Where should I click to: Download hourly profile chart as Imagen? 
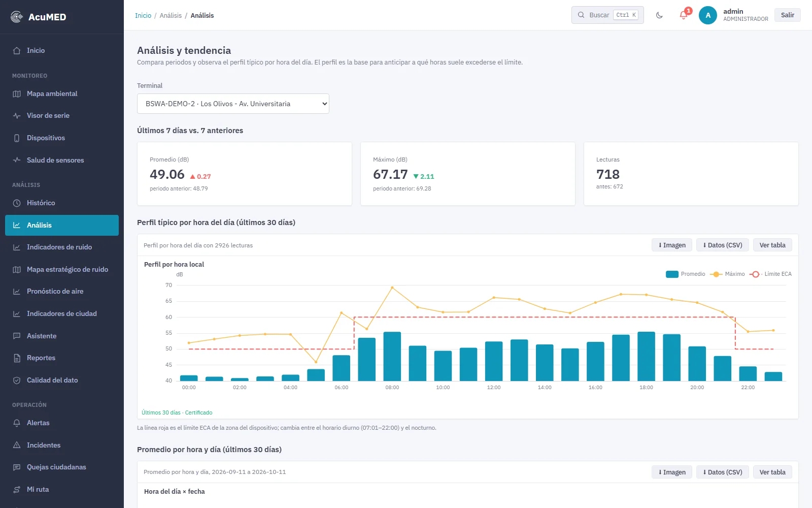pos(672,245)
